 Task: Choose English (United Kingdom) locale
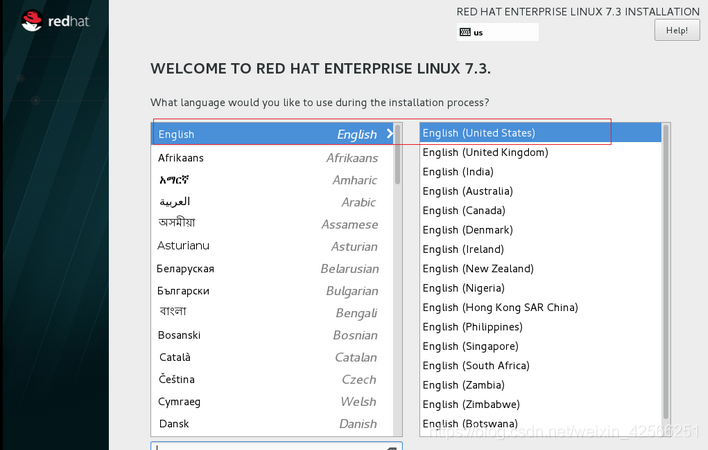point(541,152)
